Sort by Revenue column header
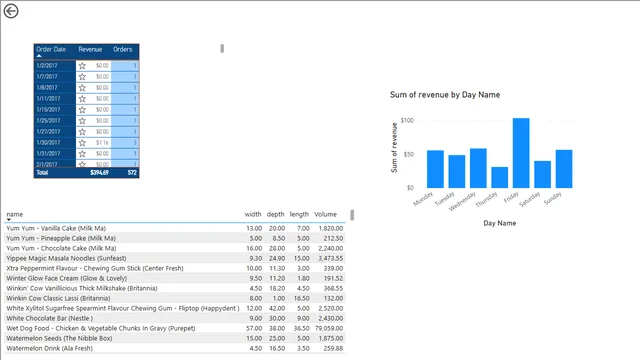Viewport: 640px width, 360px height. click(90, 49)
